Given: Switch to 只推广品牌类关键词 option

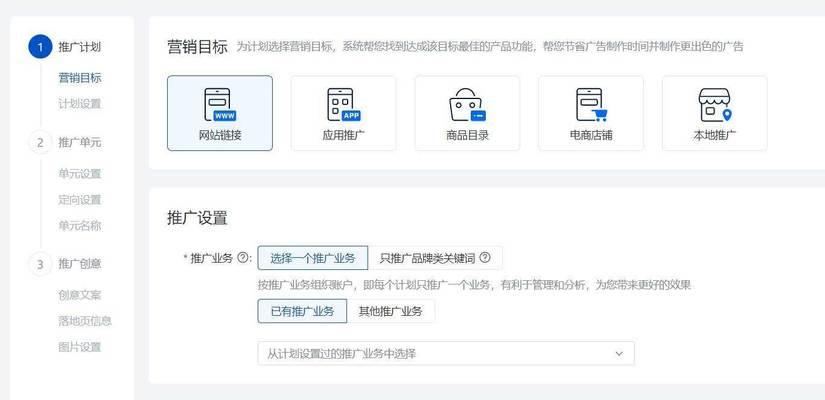Looking at the screenshot, I should pyautogui.click(x=435, y=258).
